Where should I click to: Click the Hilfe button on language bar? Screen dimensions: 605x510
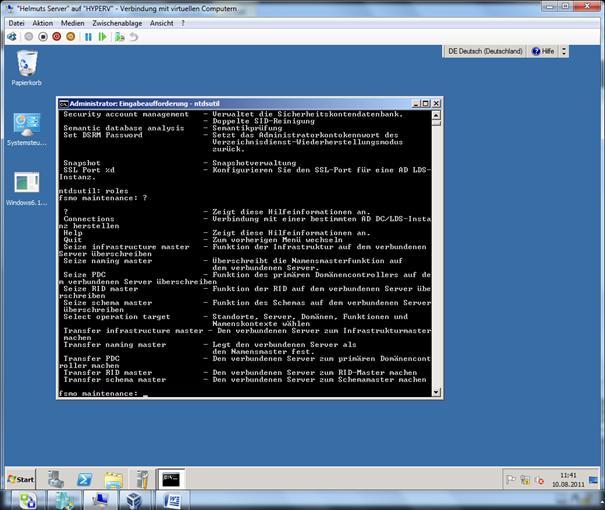coord(543,50)
